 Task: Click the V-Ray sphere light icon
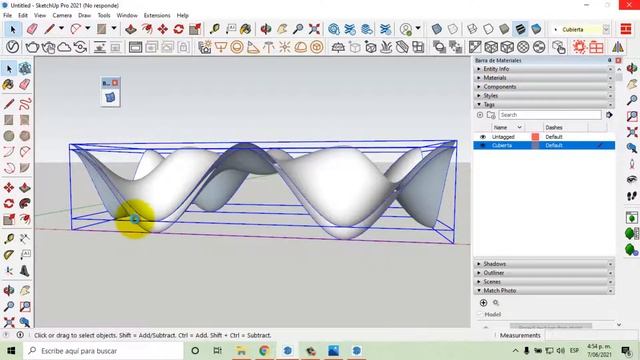pos(237,47)
